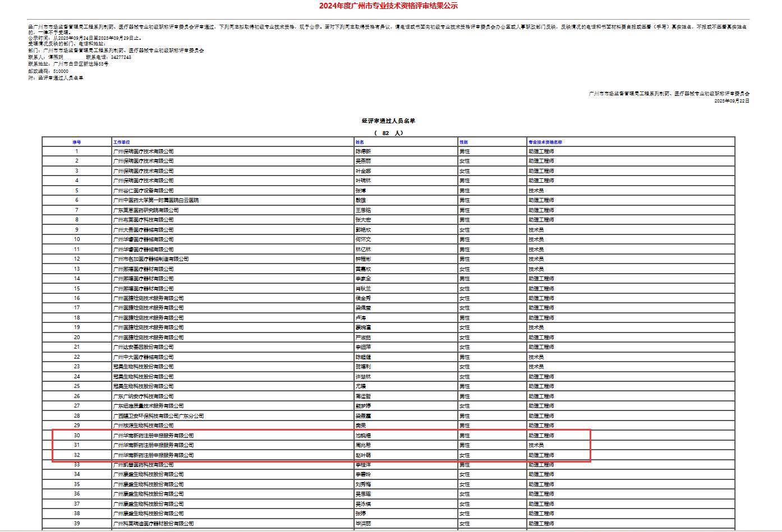Click contact phone number 34277243
782x532 pixels.
[x=121, y=57]
